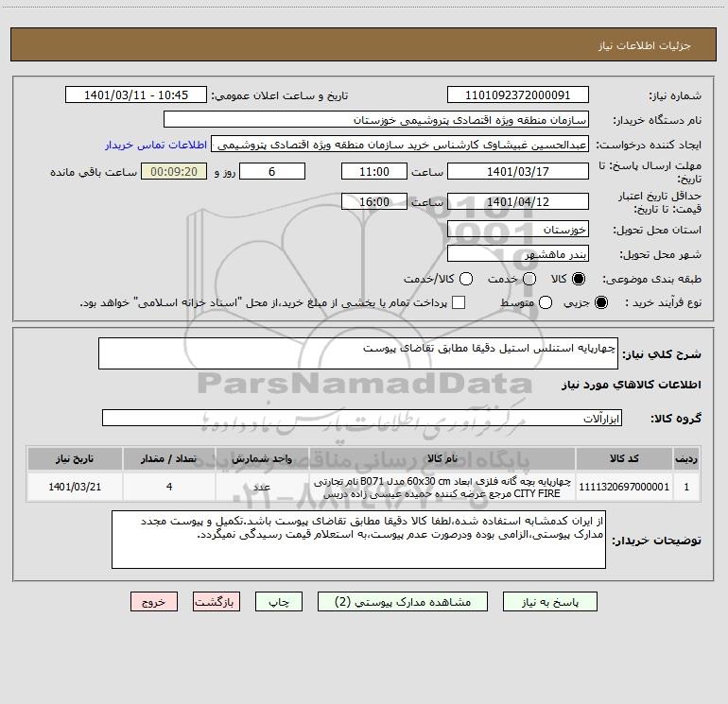Click the بازگشت back button
Viewport: 728px width, 704px height.
[x=217, y=602]
